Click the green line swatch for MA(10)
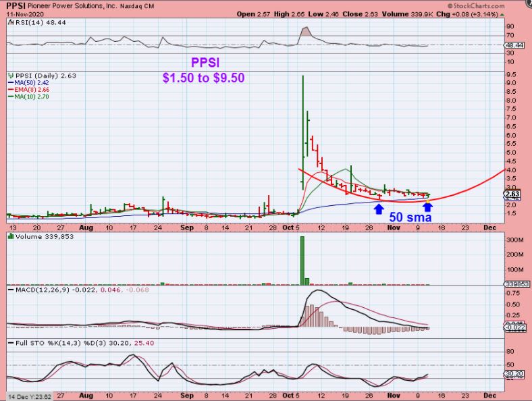 11,97
